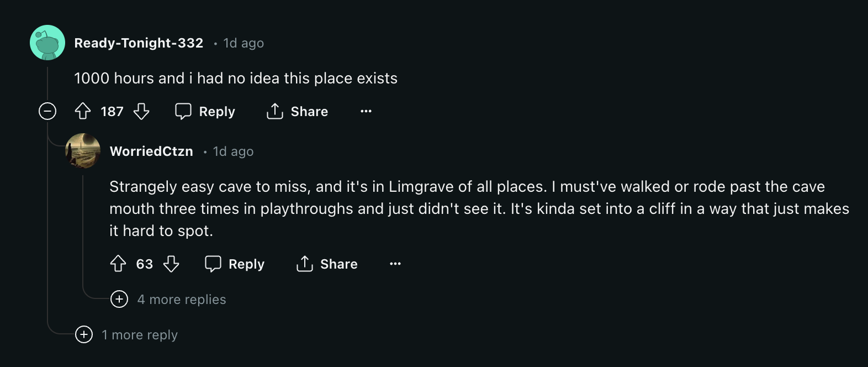Open WorriedCtzn's profile
The width and height of the screenshot is (868, 367).
(151, 151)
